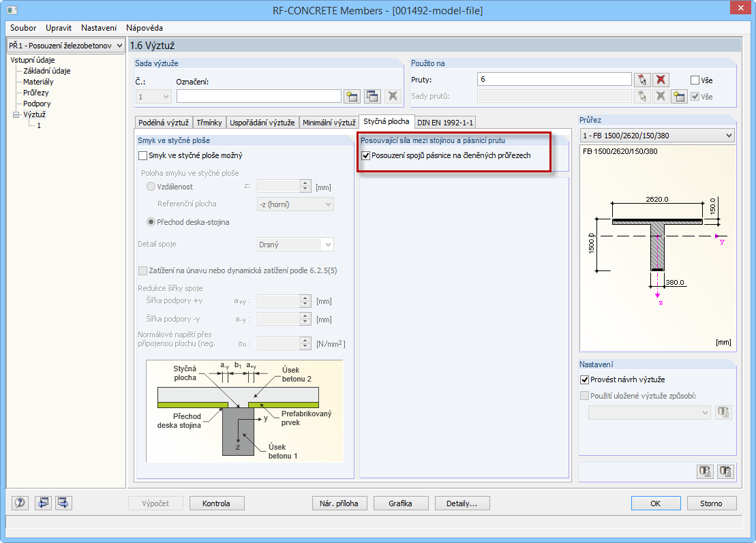
Task: Open Detail spoje Drsný dropdown
Action: [295, 245]
